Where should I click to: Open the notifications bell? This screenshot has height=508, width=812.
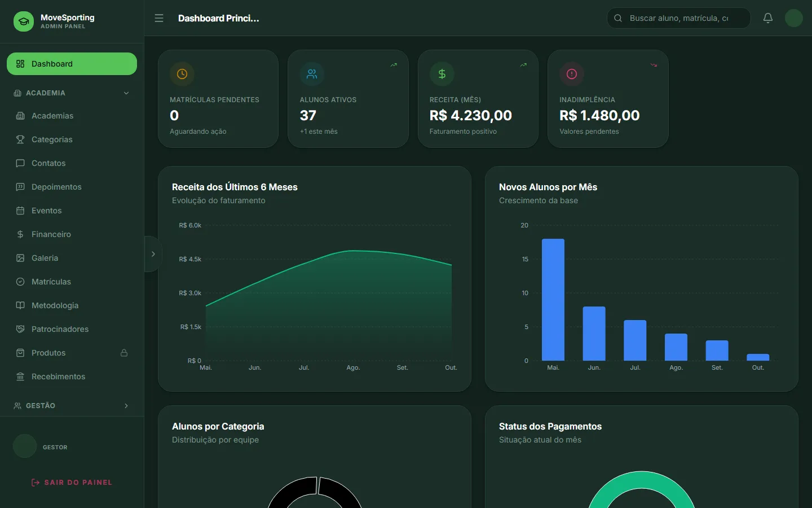click(x=768, y=18)
